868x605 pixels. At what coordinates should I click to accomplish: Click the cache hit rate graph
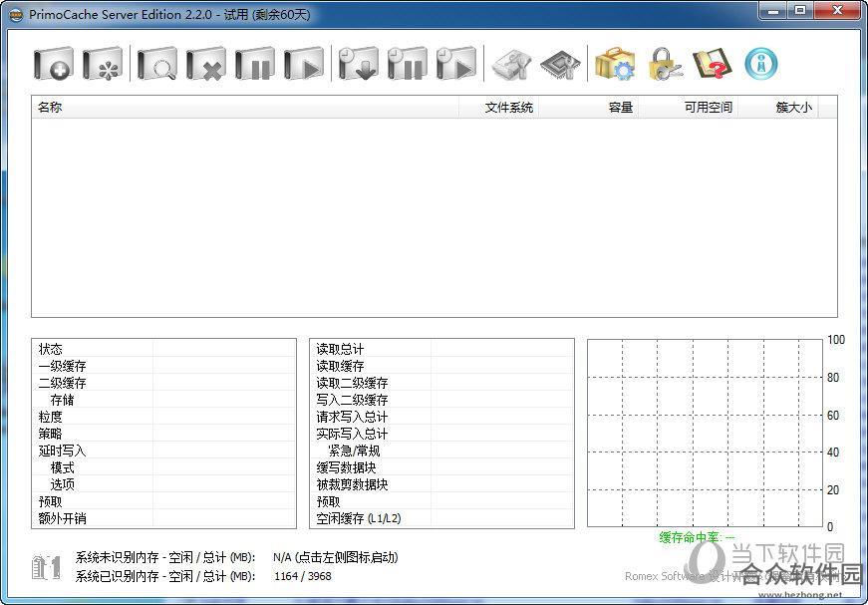coord(705,433)
